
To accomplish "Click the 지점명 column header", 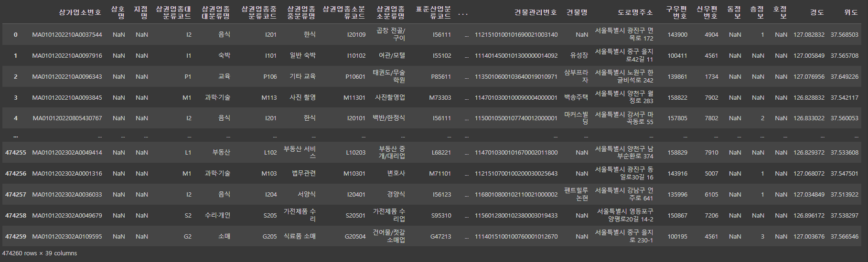I will [x=141, y=12].
